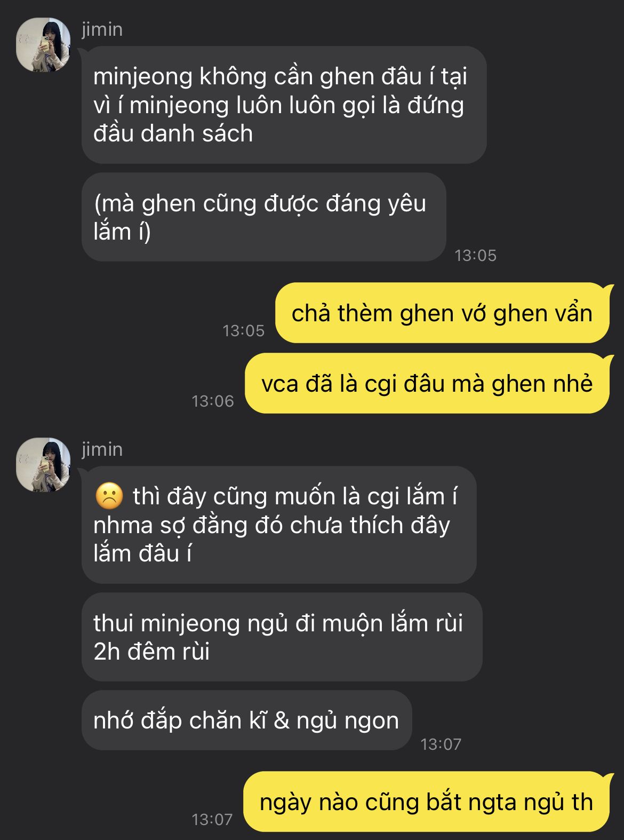Select the 'minjeong không cần ghen đâu' message bubble
The width and height of the screenshot is (624, 840).
point(284,105)
